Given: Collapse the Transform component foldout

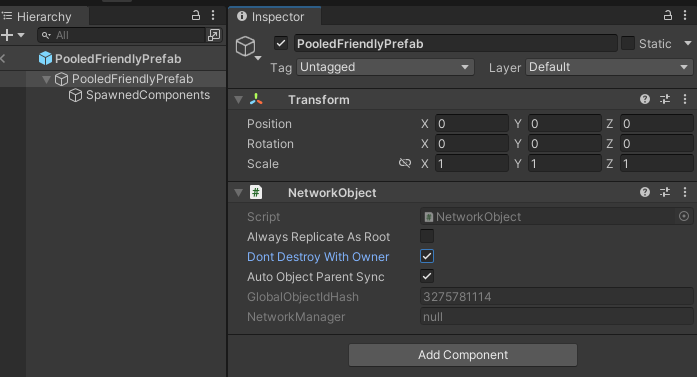Looking at the screenshot, I should [239, 100].
